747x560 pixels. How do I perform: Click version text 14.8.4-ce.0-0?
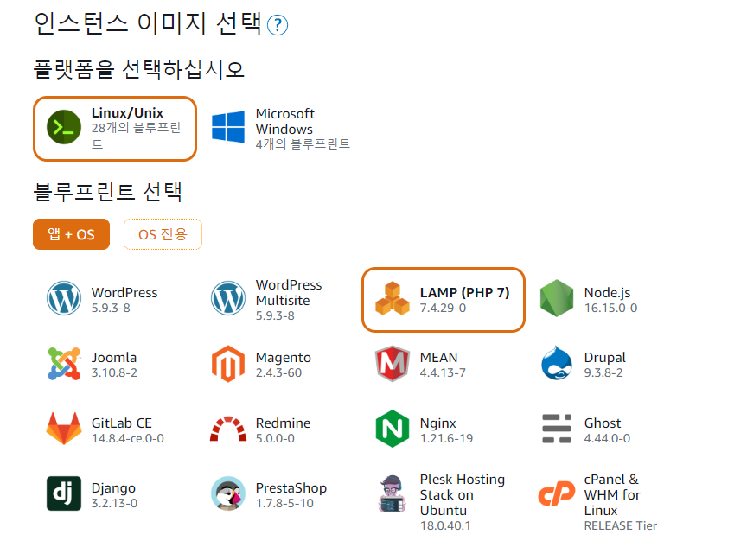click(x=127, y=438)
